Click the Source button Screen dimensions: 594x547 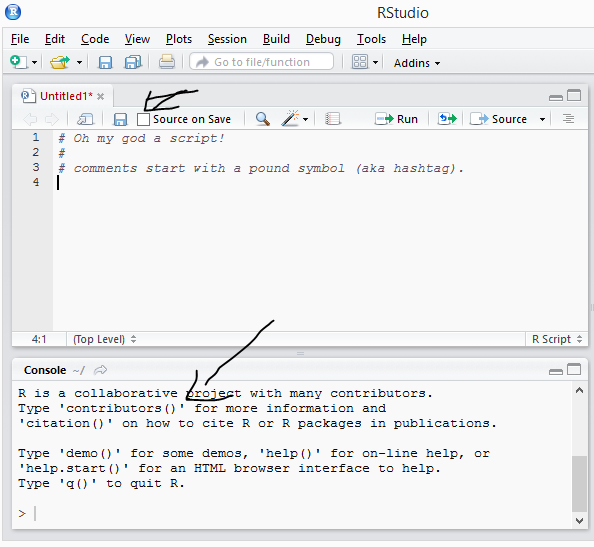pos(498,119)
